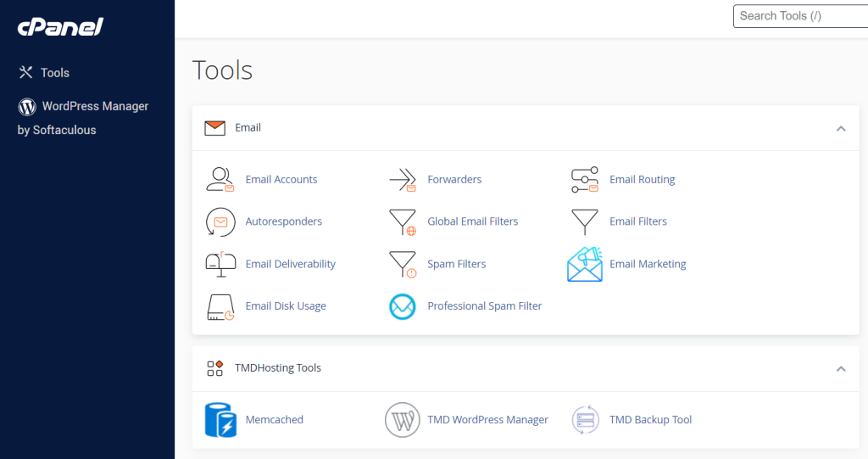Screen dimensions: 868x459
Task: Click the Email Accounts icon
Action: tap(220, 180)
